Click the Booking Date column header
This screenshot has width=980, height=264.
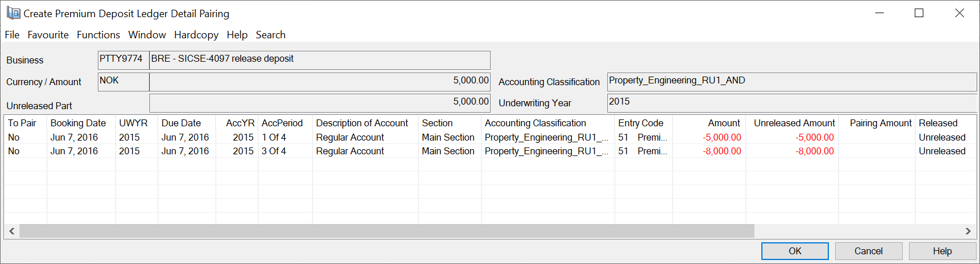coord(78,123)
